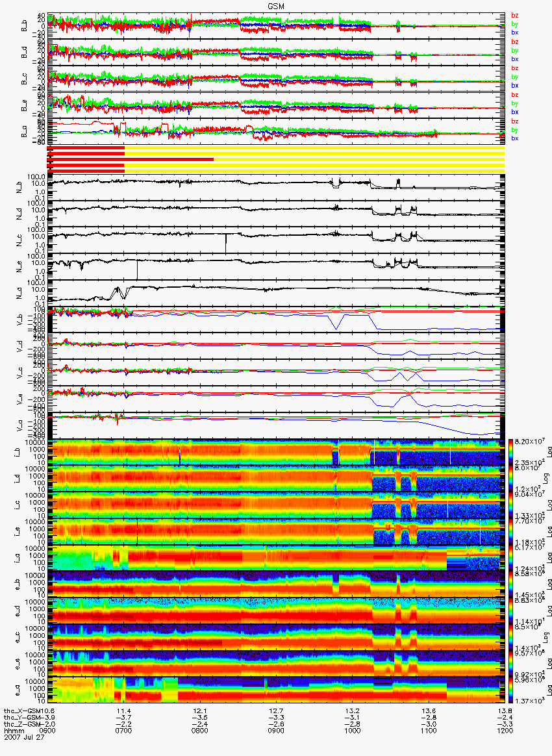Pick the color bar beside i_b spectrogram
This screenshot has height=756, width=552.
(x=512, y=452)
